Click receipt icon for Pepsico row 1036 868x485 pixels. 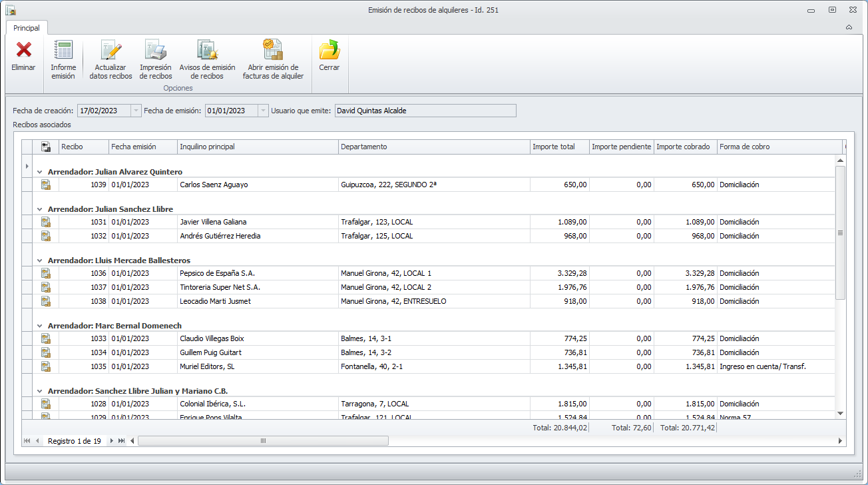(x=46, y=273)
